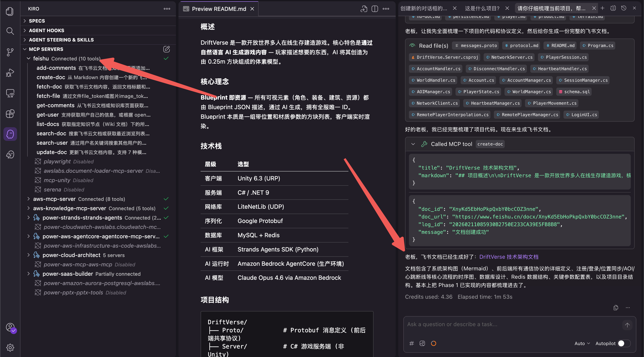This screenshot has width=644, height=357.
Task: Copy the assistant's response
Action: [x=616, y=308]
